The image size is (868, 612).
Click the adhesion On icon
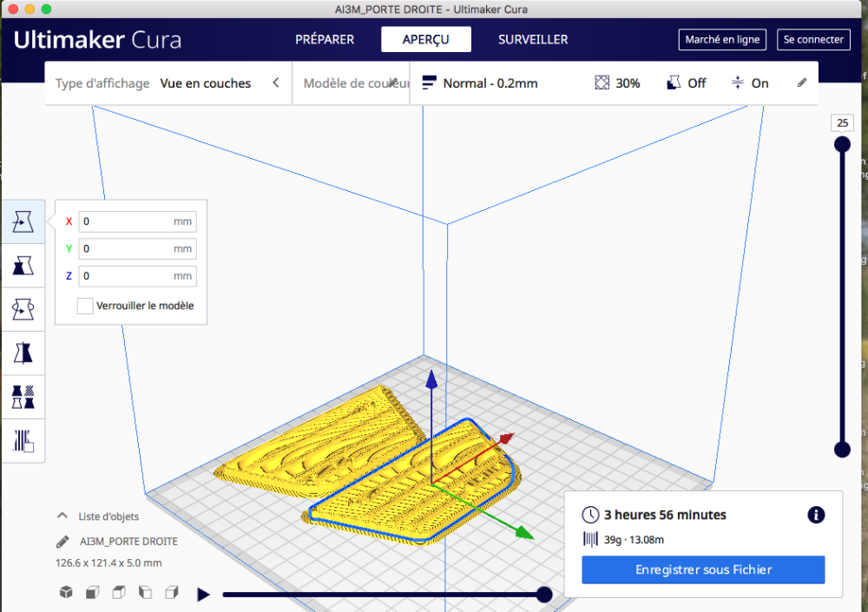coord(737,82)
